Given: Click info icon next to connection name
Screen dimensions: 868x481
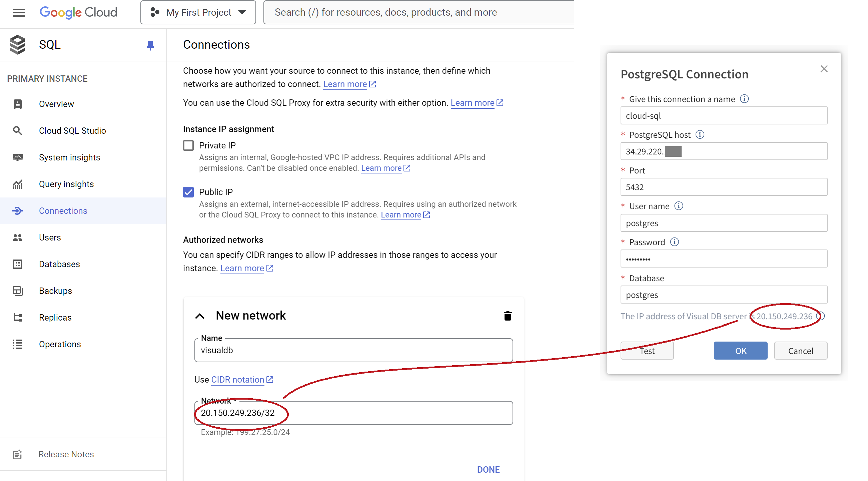Looking at the screenshot, I should tap(744, 99).
